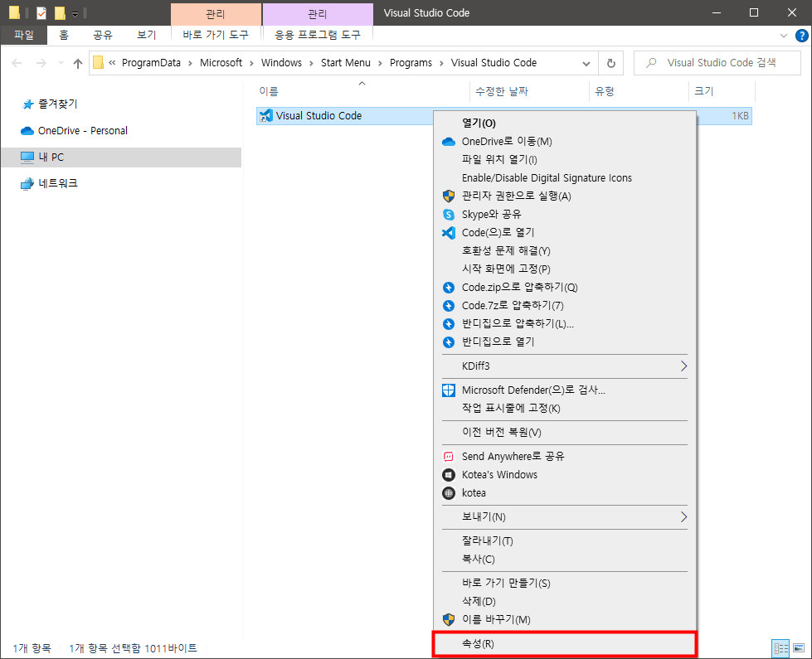Expand the ribbon with the chevron

784,36
